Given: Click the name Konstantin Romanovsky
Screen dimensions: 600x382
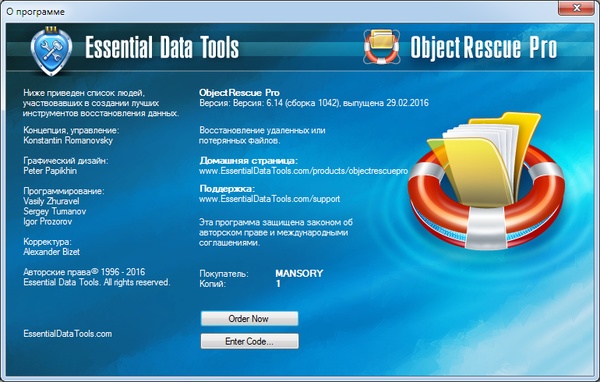Looking at the screenshot, I should click(x=68, y=140).
